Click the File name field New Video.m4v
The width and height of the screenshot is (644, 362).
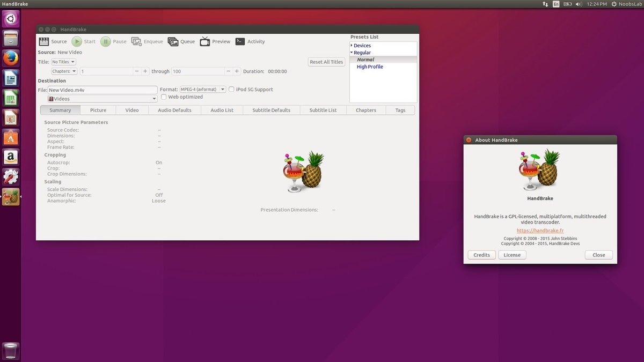tap(103, 90)
